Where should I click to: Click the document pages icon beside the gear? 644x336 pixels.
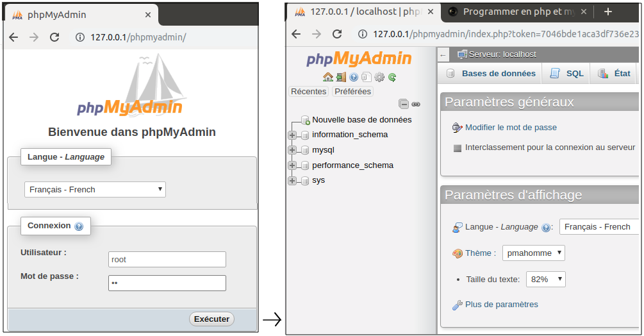367,77
